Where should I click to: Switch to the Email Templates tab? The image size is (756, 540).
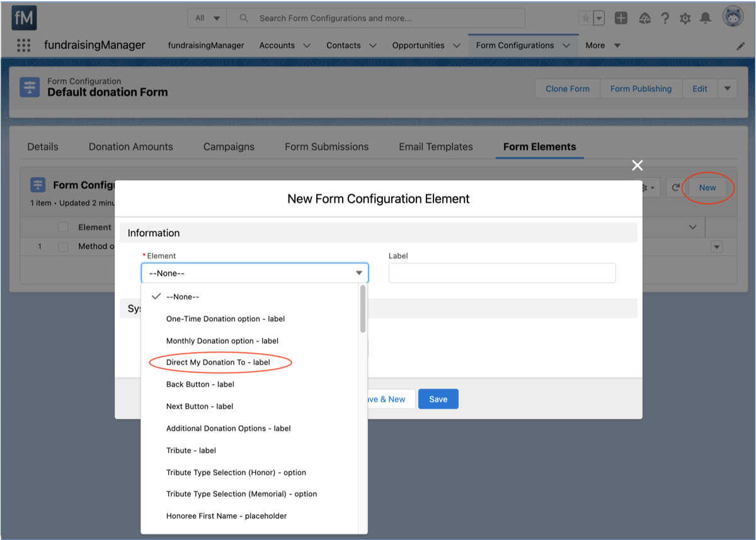[436, 147]
